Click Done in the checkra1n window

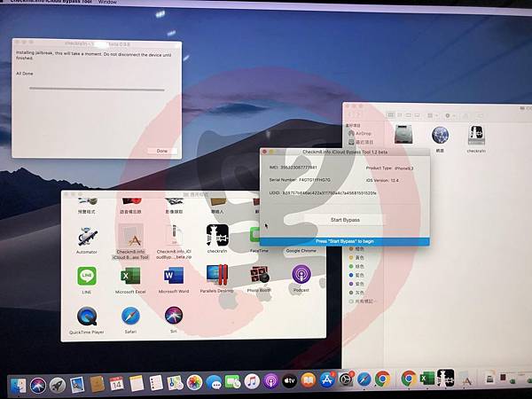click(x=162, y=151)
